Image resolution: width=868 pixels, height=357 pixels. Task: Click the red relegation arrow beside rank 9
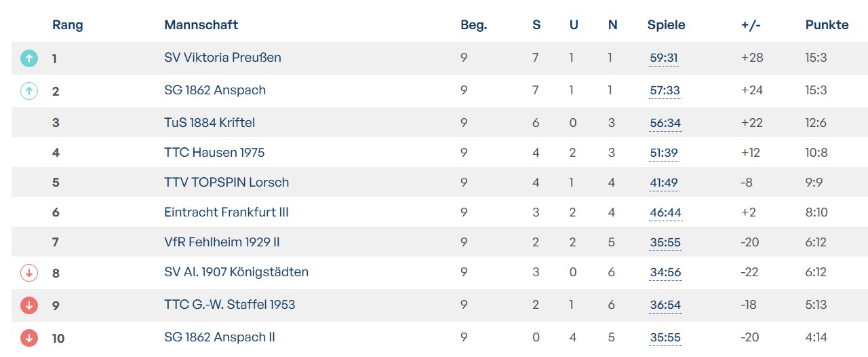click(x=28, y=305)
